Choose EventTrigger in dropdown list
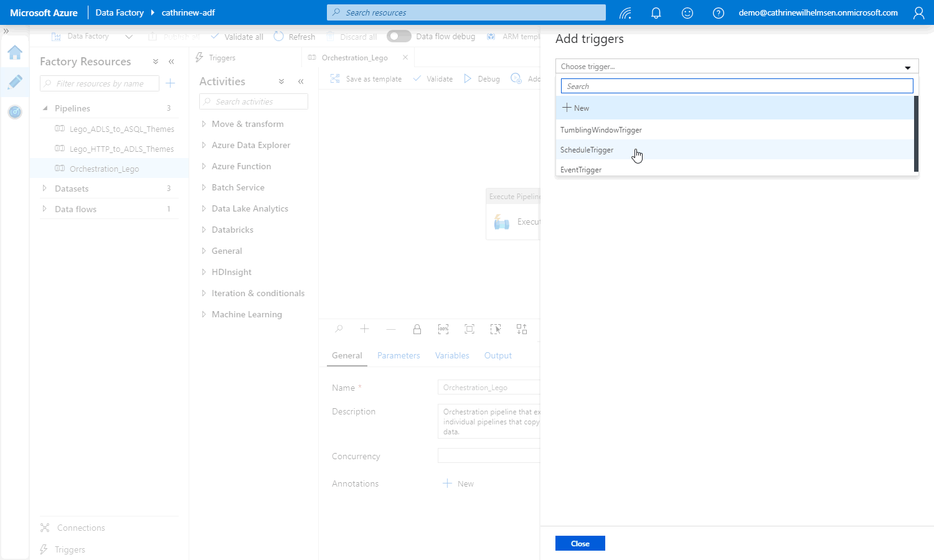Screen dimensions: 934x560 [581, 169]
